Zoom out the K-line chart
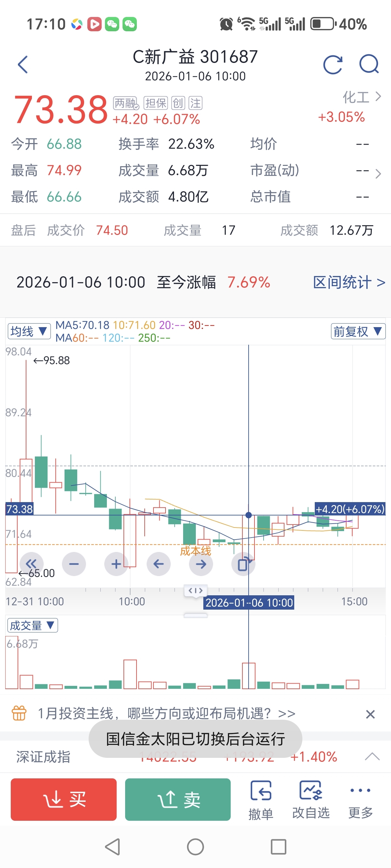Screen dimensions: 391x868 pyautogui.click(x=74, y=564)
